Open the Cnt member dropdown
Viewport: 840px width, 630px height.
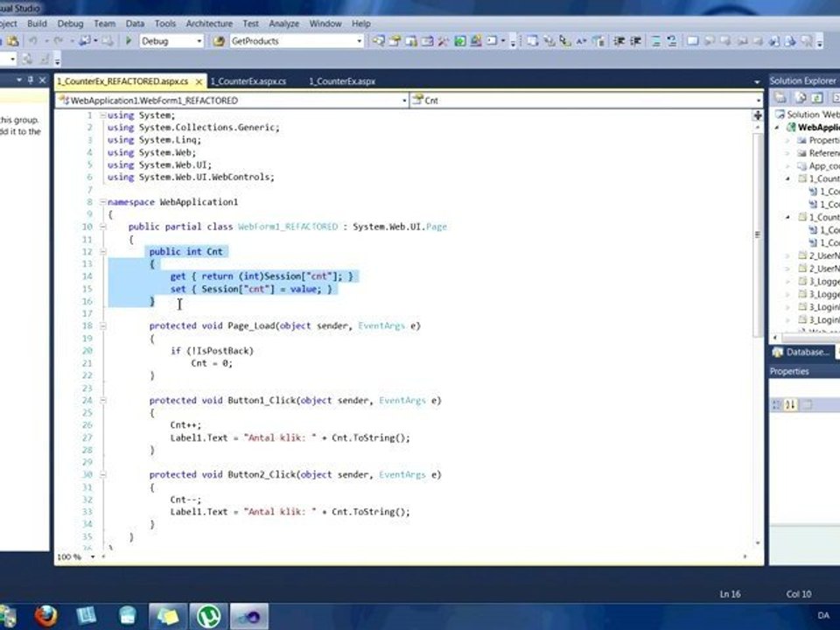pos(758,100)
